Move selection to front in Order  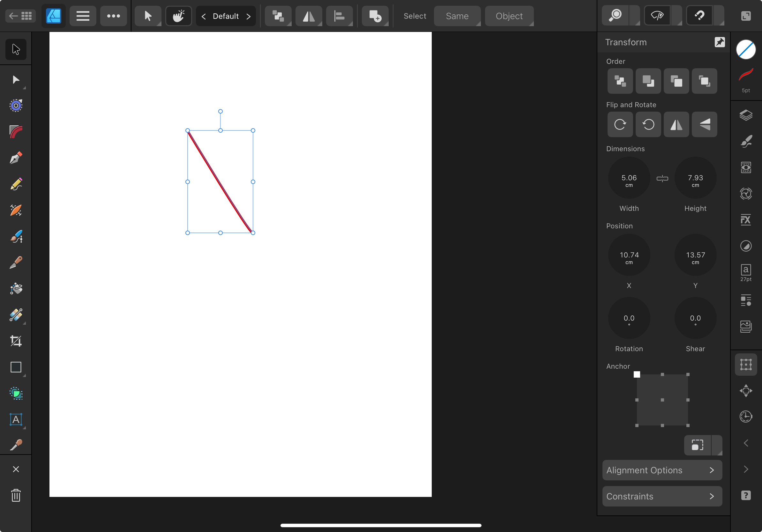click(704, 81)
